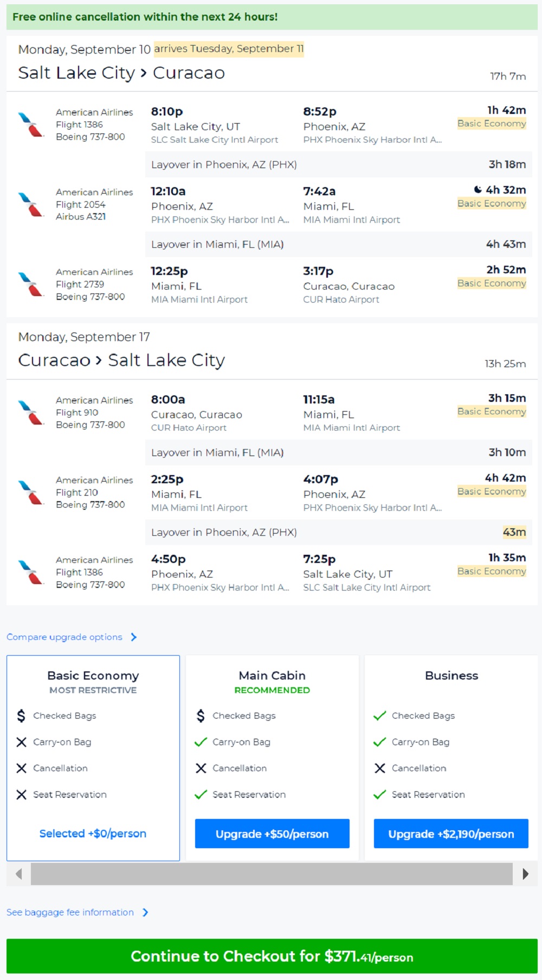The width and height of the screenshot is (542, 980).
Task: Expand Compare upgrade options chevron
Action: point(134,637)
